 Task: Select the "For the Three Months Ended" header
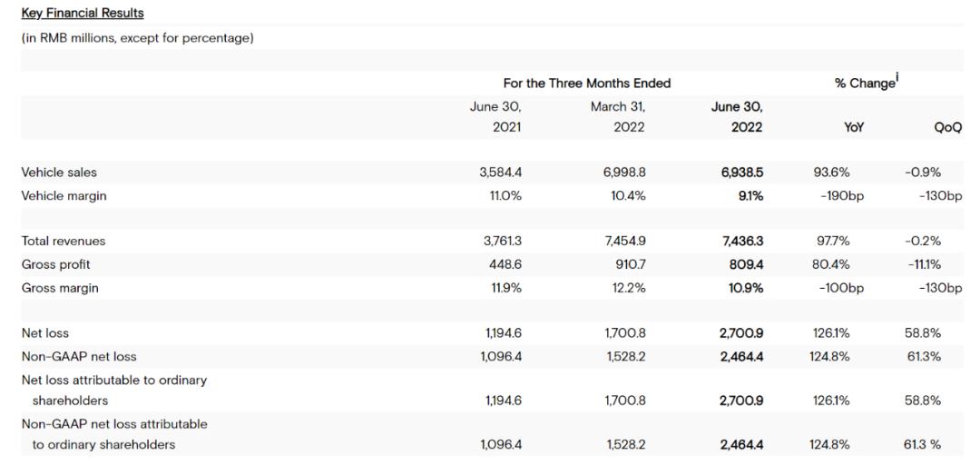tap(587, 84)
